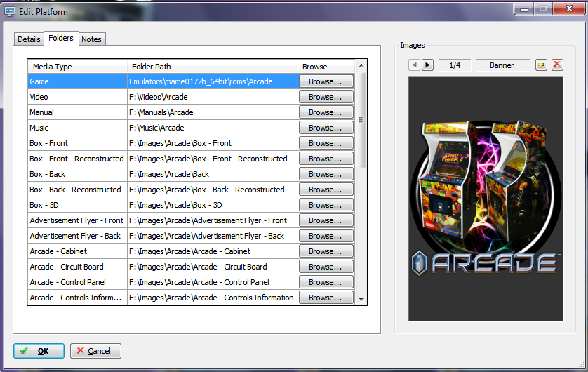
Task: Click the path F:\Images\Arcade\Box - 3D
Action: pos(175,205)
